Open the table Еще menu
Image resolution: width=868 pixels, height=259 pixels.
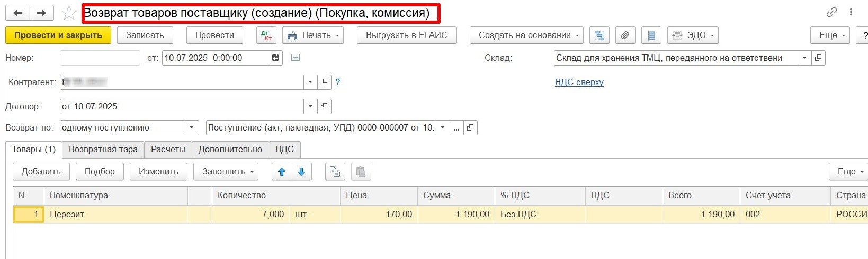848,172
